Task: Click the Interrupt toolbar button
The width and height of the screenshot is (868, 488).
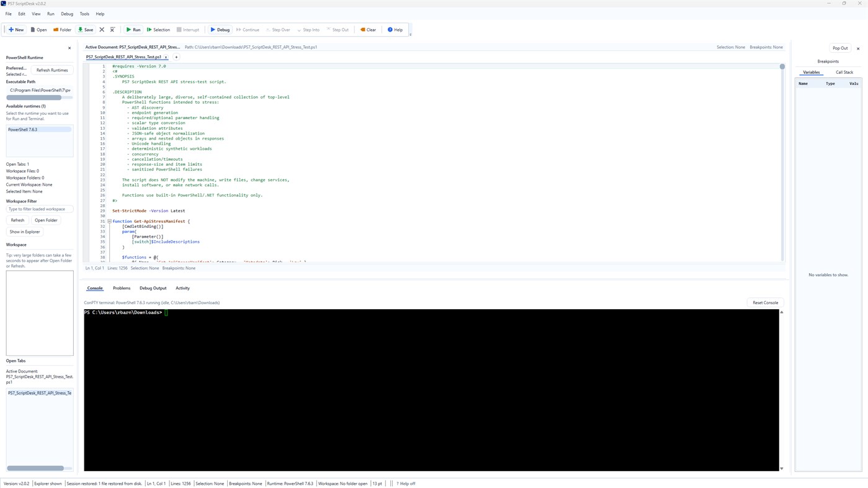Action: pyautogui.click(x=188, y=30)
